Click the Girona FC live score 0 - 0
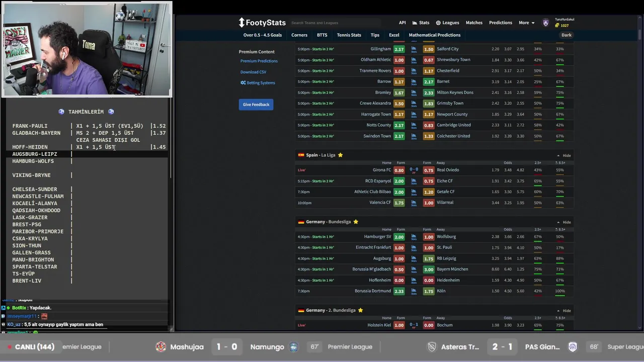 [x=414, y=170]
